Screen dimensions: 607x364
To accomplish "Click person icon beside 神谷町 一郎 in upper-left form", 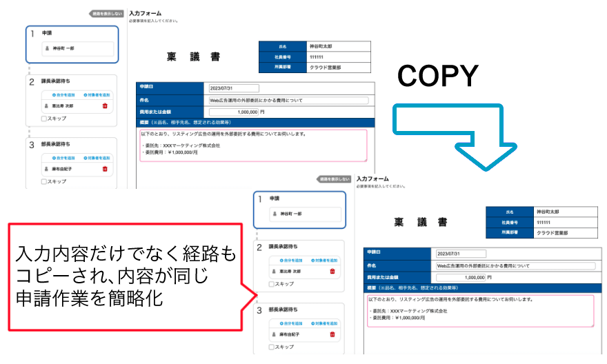I will point(48,48).
